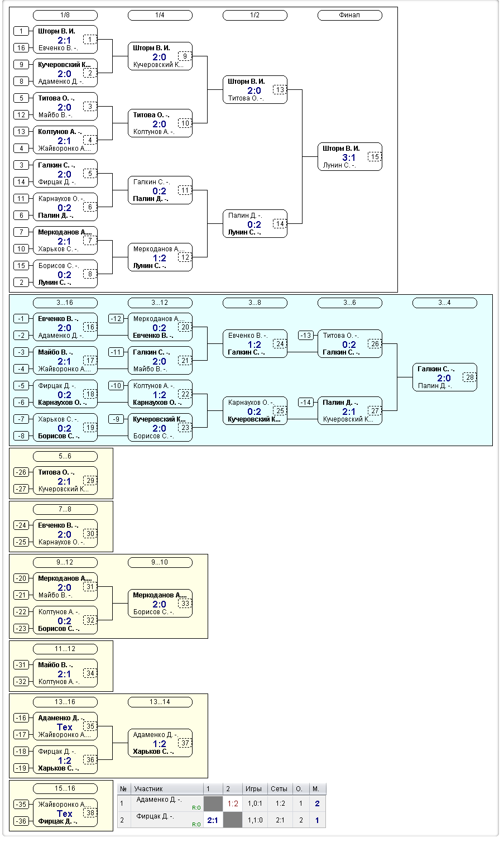Click dashed match number 30

90,534
